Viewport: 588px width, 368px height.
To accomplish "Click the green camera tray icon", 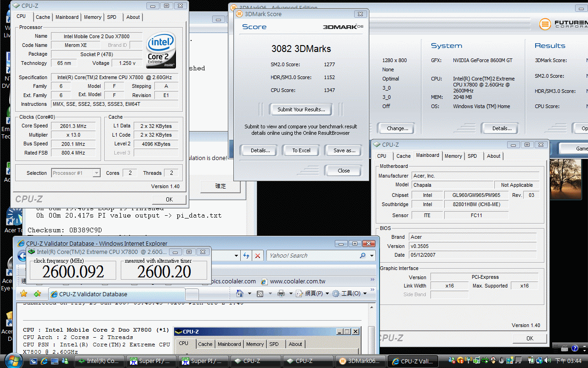I will pos(485,361).
